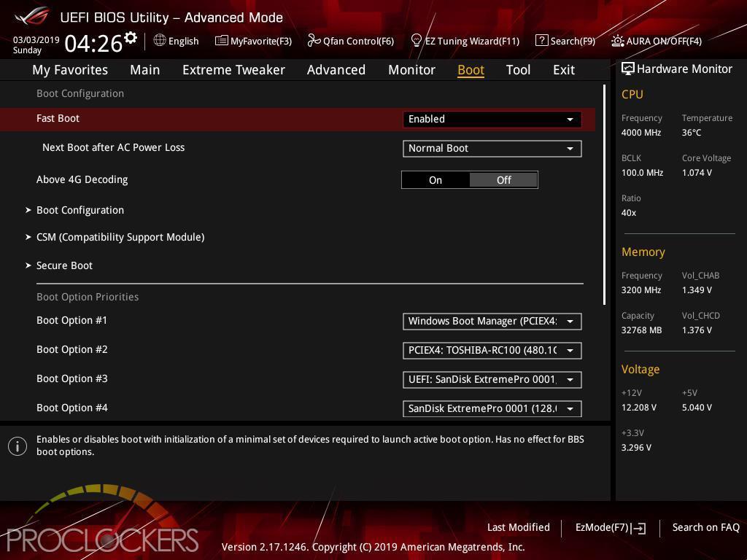Click the ROG logo icon

(32, 16)
